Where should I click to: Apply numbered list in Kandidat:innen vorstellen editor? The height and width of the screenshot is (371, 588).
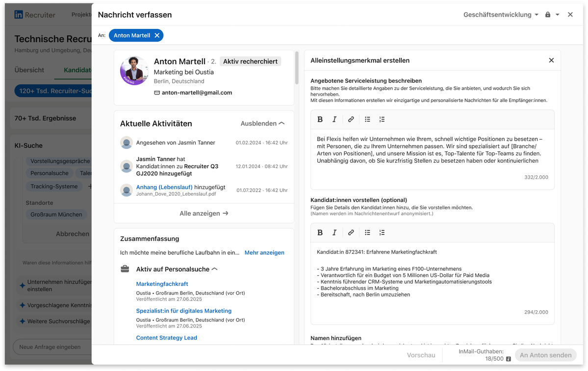click(x=382, y=232)
